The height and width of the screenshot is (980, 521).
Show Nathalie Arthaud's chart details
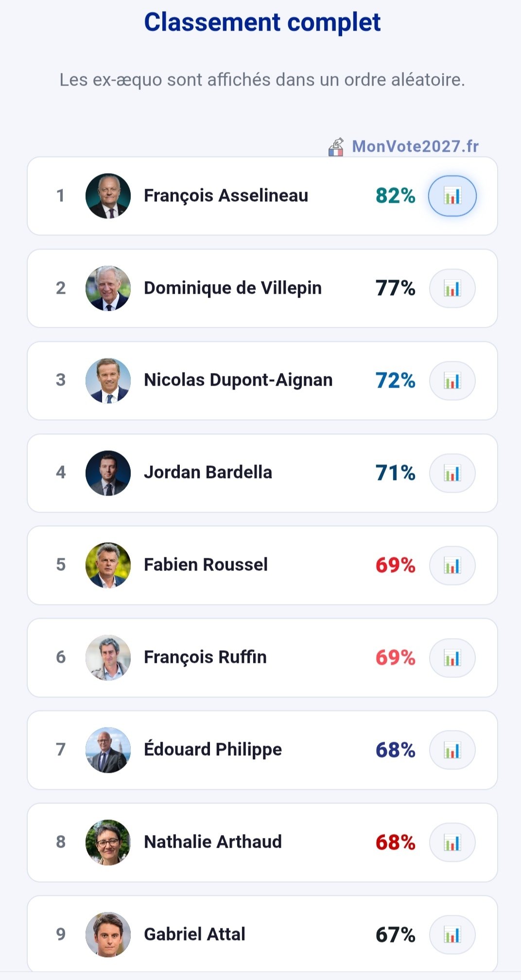point(452,843)
